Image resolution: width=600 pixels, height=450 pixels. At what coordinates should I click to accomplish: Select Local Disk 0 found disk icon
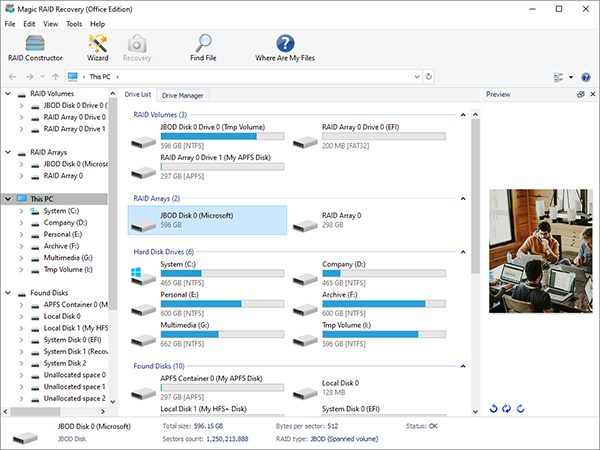pyautogui.click(x=305, y=394)
